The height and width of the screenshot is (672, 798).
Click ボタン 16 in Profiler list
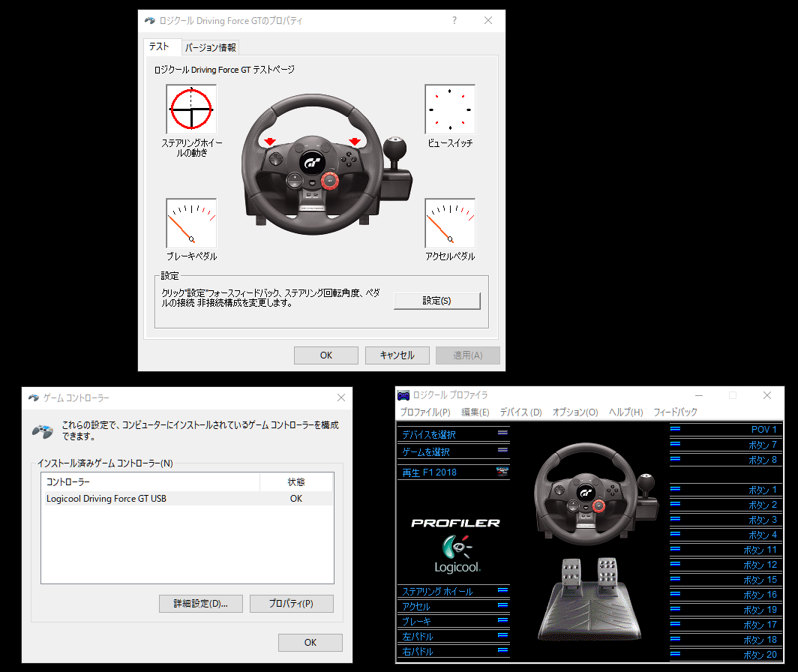pyautogui.click(x=726, y=595)
